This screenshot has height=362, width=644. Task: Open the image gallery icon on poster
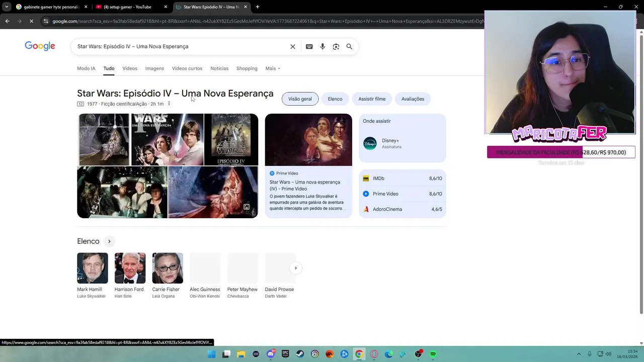(247, 207)
